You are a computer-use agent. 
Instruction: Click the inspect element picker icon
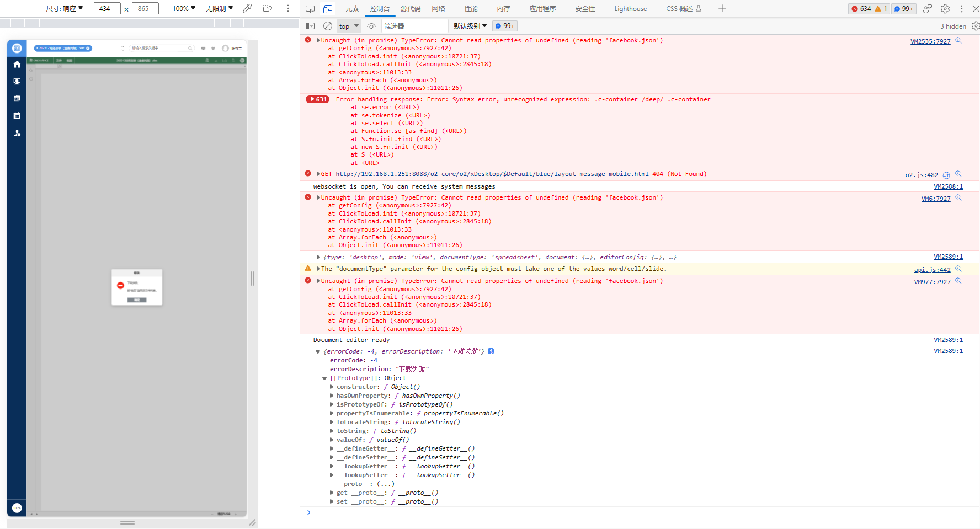(310, 9)
